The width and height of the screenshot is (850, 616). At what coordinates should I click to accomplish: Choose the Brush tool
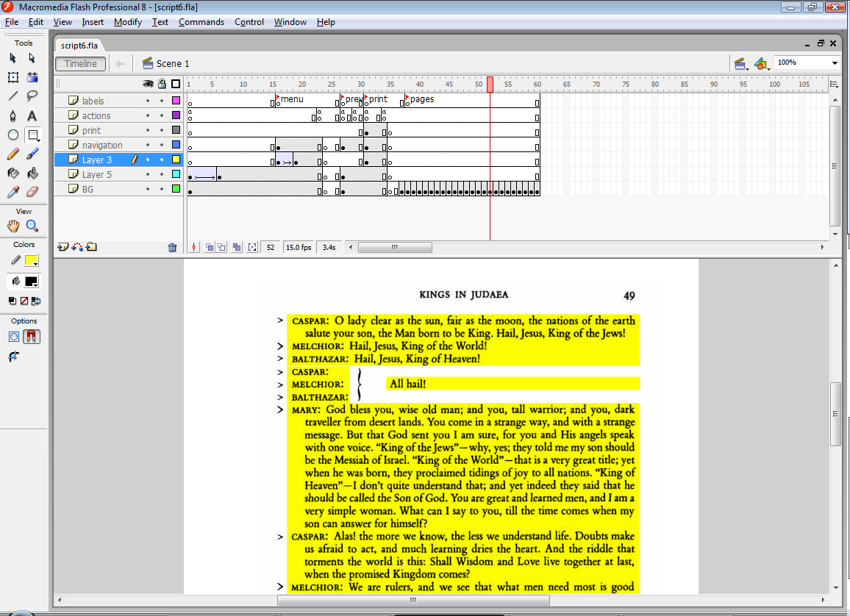(x=32, y=154)
